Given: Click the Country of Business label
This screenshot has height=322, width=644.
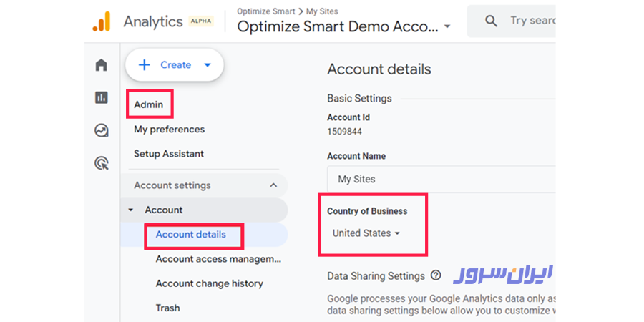Looking at the screenshot, I should tap(367, 211).
